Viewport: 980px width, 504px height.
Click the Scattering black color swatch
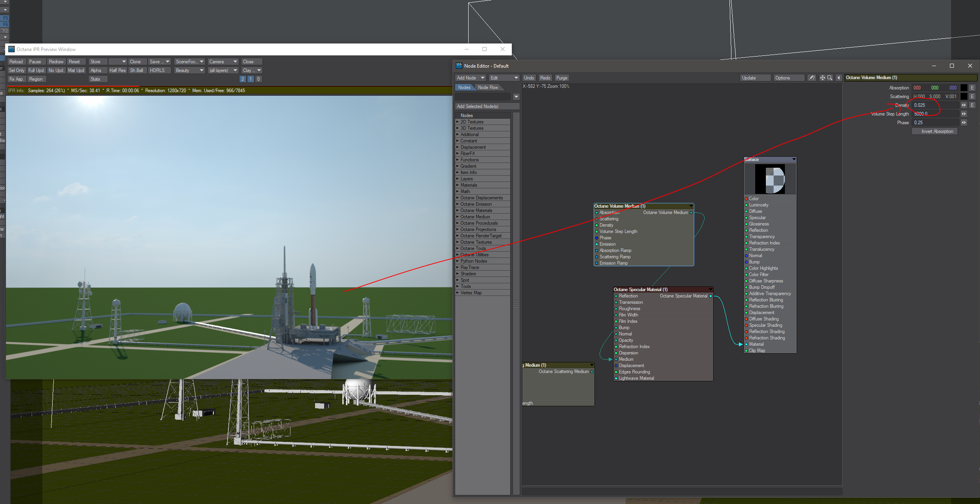click(x=964, y=97)
